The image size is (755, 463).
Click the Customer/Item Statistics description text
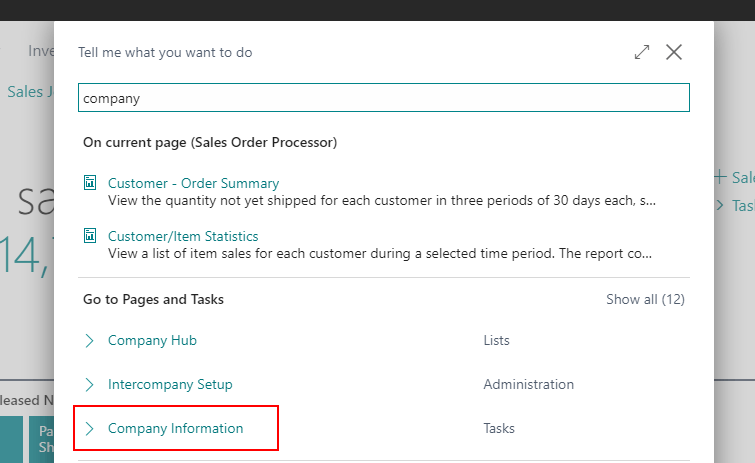[382, 255]
